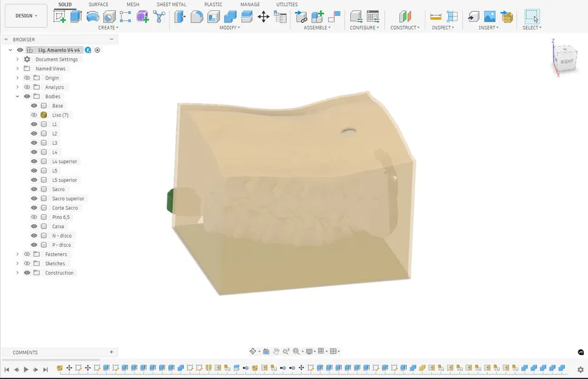Show the hidden Lixo (7) body

point(34,115)
